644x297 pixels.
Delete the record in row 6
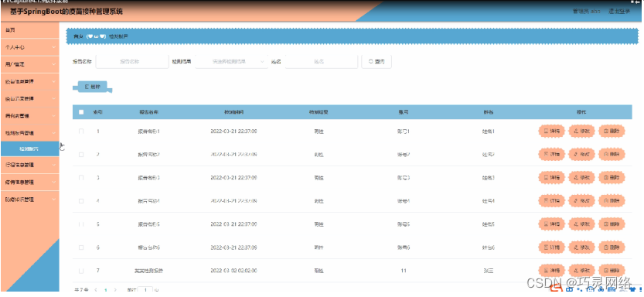point(612,247)
